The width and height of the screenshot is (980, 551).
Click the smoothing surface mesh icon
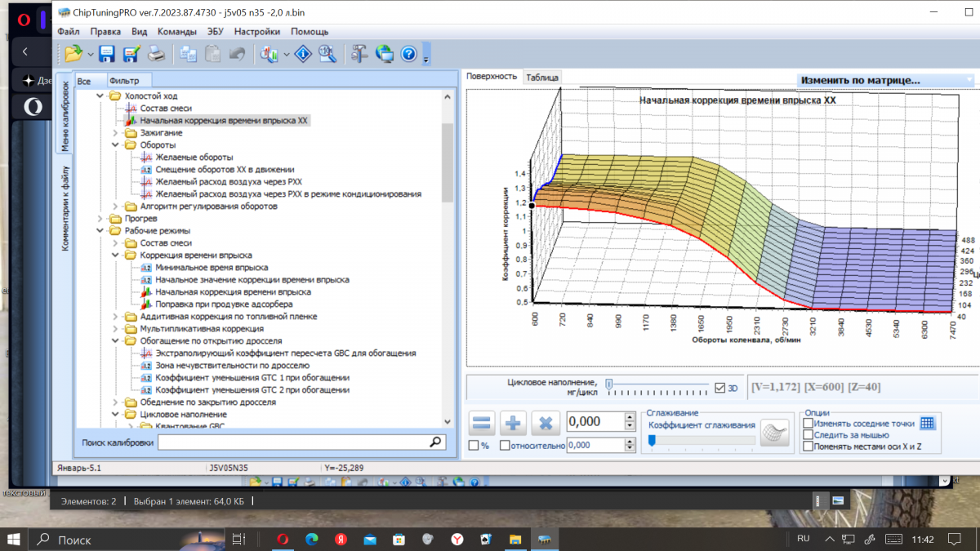click(774, 434)
